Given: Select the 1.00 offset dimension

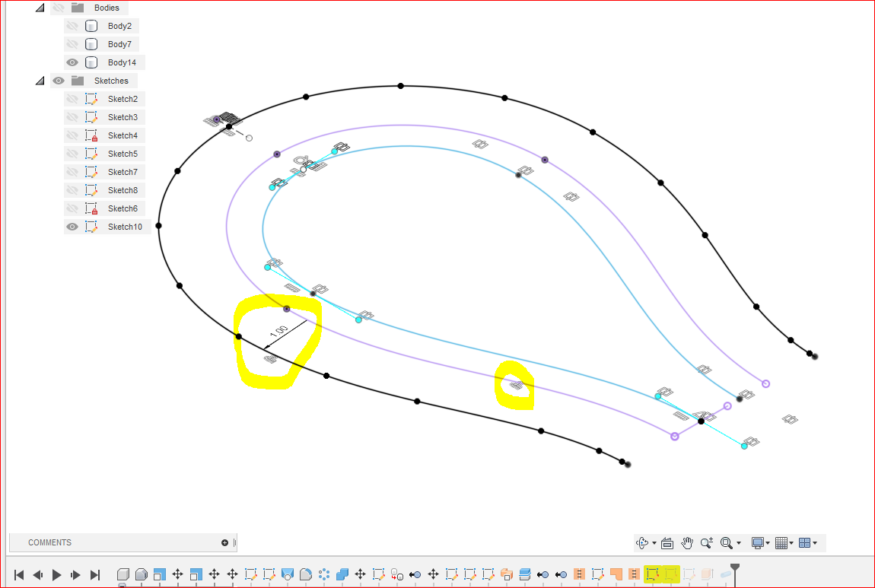Looking at the screenshot, I should coord(278,332).
